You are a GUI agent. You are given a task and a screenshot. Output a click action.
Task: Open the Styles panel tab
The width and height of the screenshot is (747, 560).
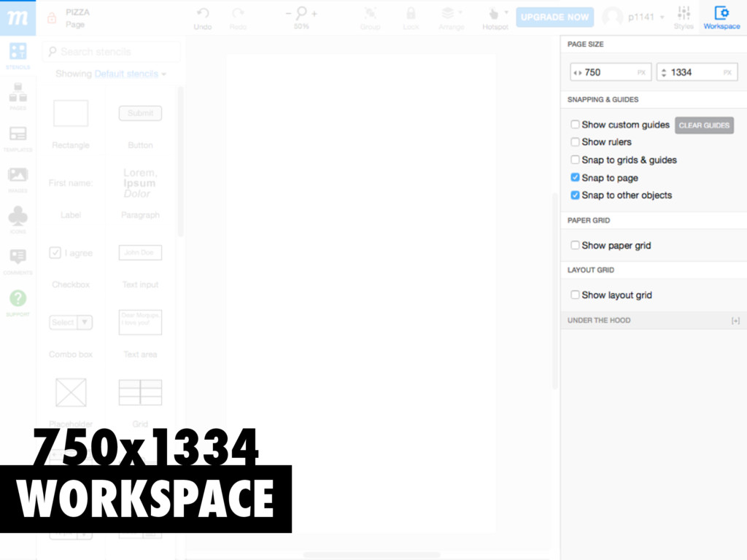[684, 18]
